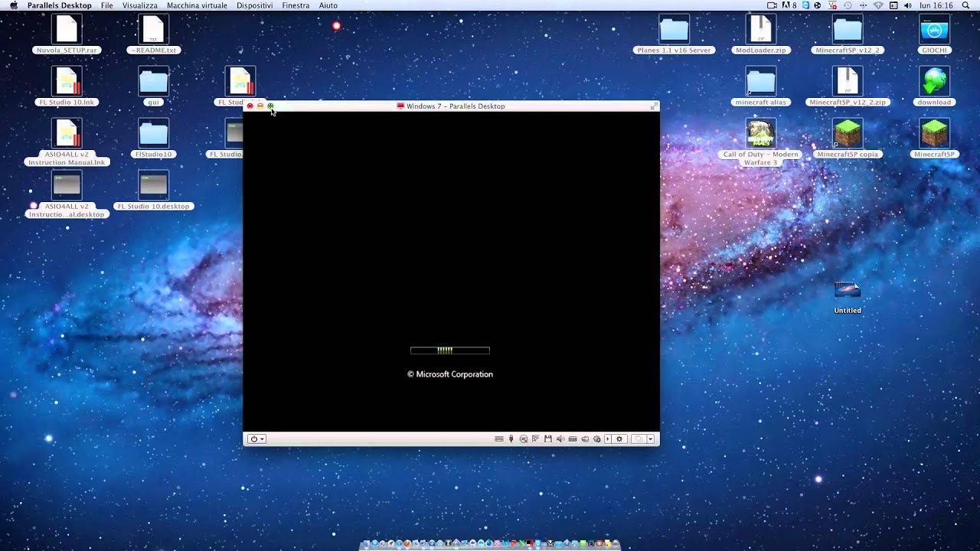This screenshot has width=980, height=551.
Task: Click the CD/DVD drive icon in Parallels status bar
Action: pos(524,439)
